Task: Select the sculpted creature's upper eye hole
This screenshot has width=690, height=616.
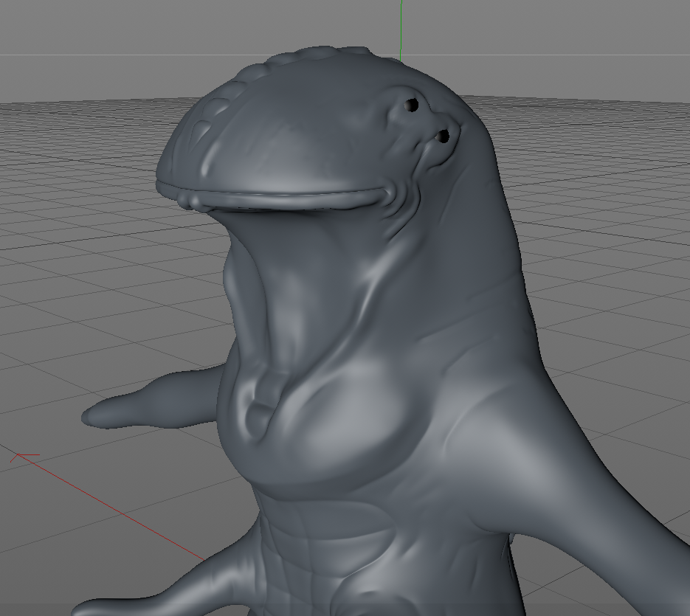Action: click(412, 105)
